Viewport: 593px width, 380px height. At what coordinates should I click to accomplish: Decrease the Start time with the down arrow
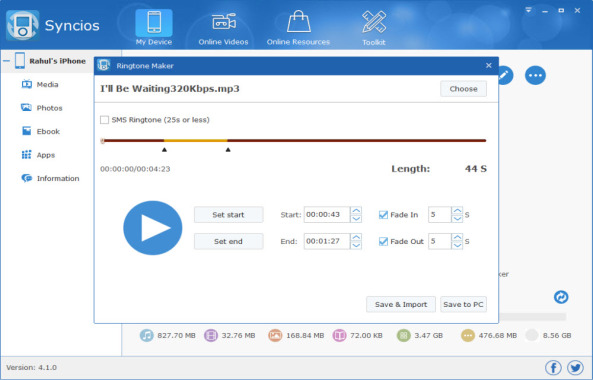click(356, 219)
